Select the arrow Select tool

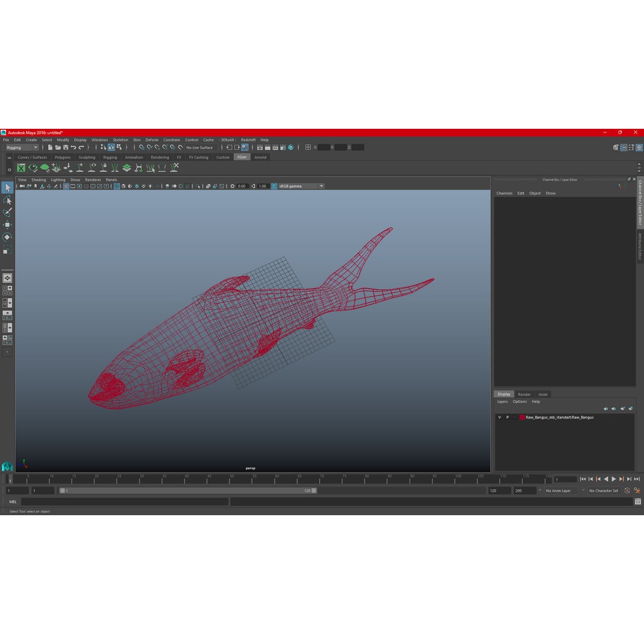(x=7, y=188)
